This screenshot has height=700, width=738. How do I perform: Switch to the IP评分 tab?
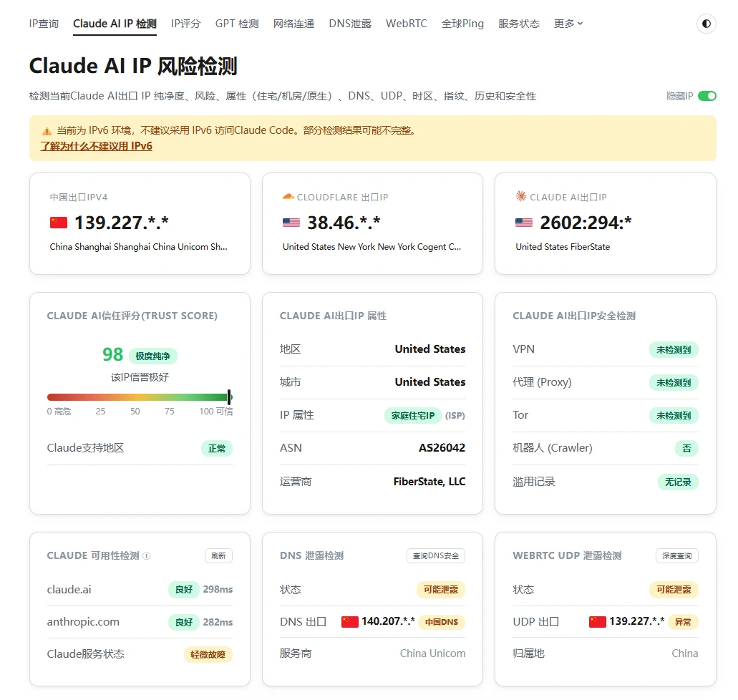pyautogui.click(x=186, y=24)
